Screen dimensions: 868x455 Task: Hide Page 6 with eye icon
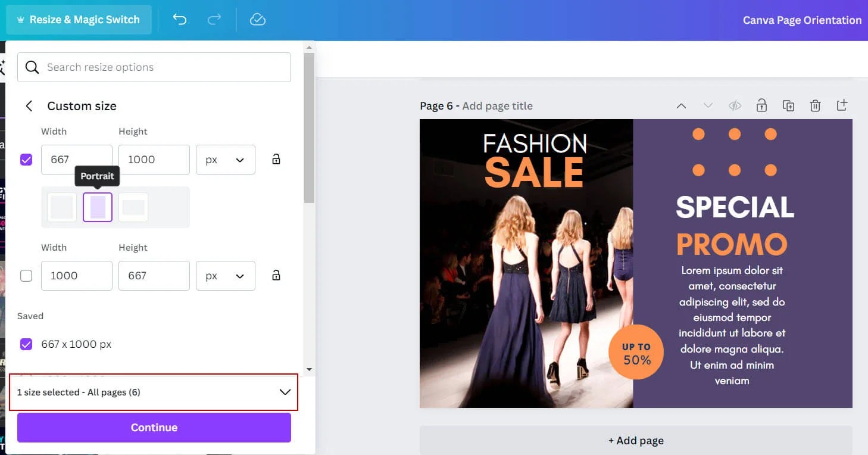point(735,106)
